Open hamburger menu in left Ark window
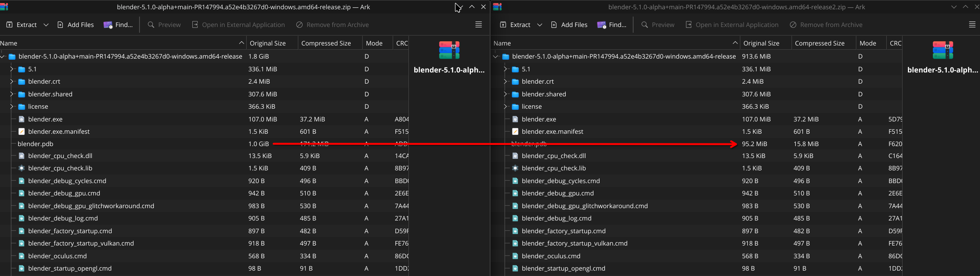Screen dimensions: 980x276 [x=478, y=25]
